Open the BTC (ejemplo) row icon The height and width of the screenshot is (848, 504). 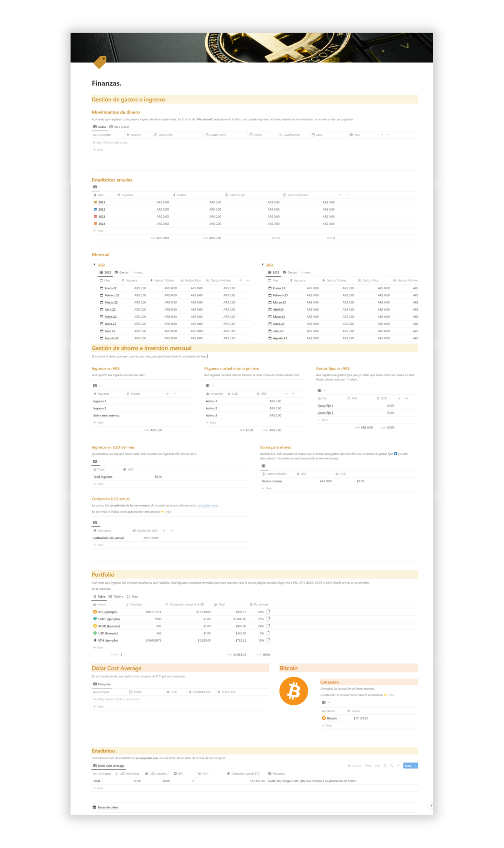(x=95, y=612)
